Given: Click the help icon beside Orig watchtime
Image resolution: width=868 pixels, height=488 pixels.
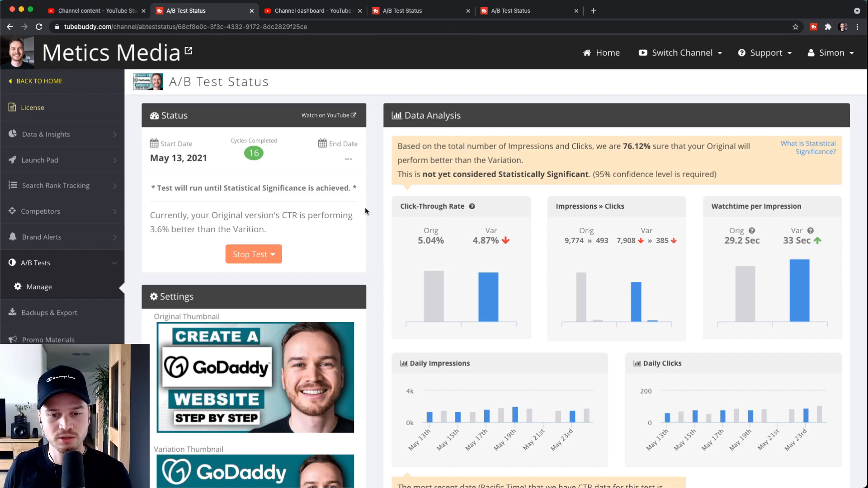Looking at the screenshot, I should (x=752, y=230).
